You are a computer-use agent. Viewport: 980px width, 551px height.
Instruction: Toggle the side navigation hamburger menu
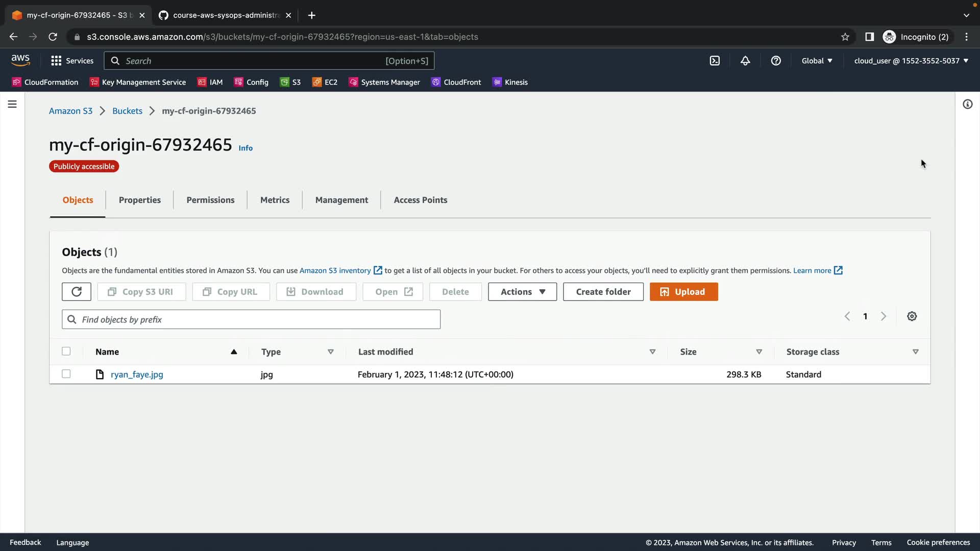click(12, 104)
